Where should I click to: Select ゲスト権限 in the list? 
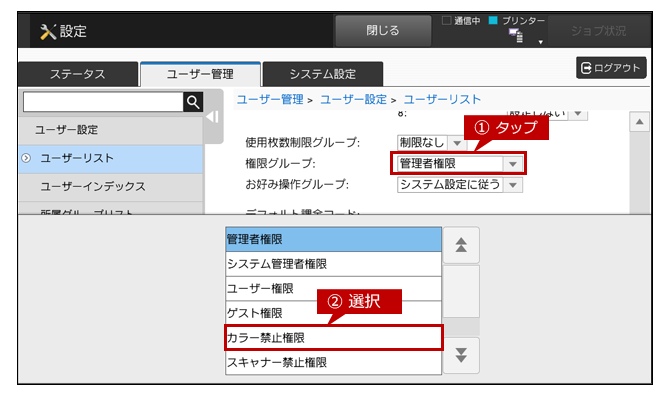click(333, 313)
